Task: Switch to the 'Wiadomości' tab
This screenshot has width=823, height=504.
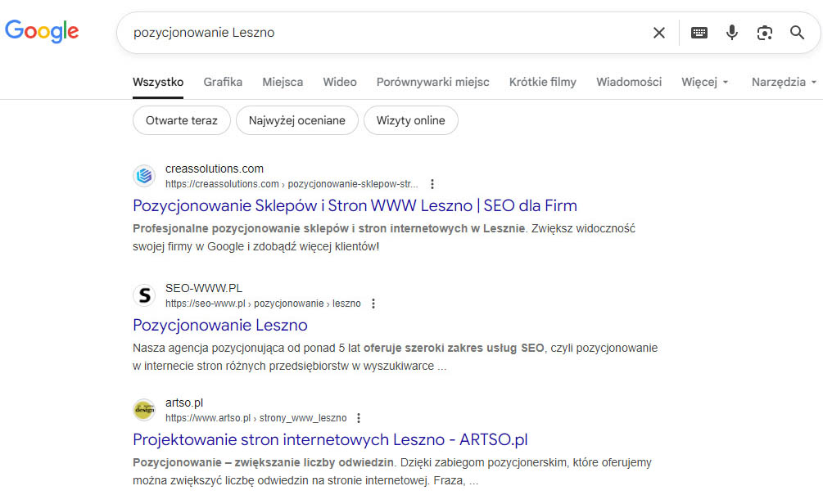Action: 628,82
